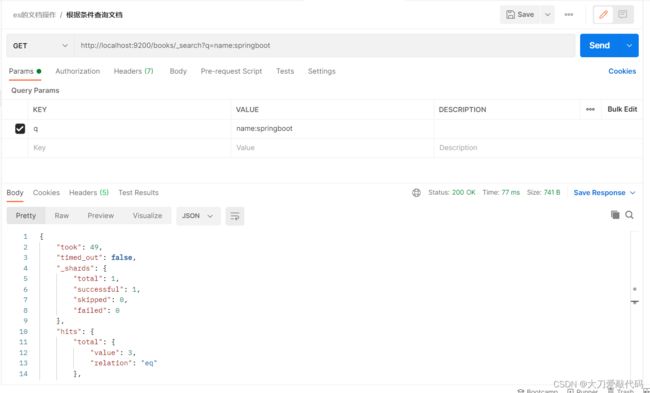
Task: Switch to the response Cookies tab
Action: coord(46,193)
